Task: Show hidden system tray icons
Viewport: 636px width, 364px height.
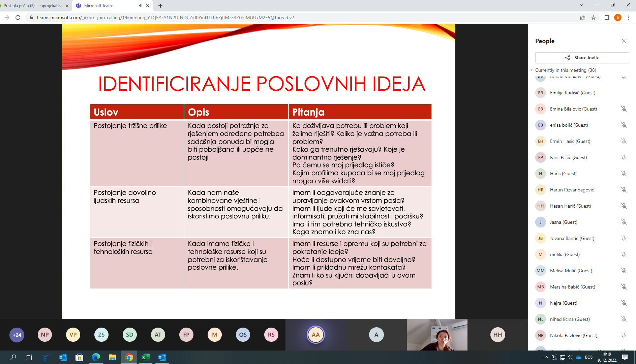Action: tap(546, 357)
